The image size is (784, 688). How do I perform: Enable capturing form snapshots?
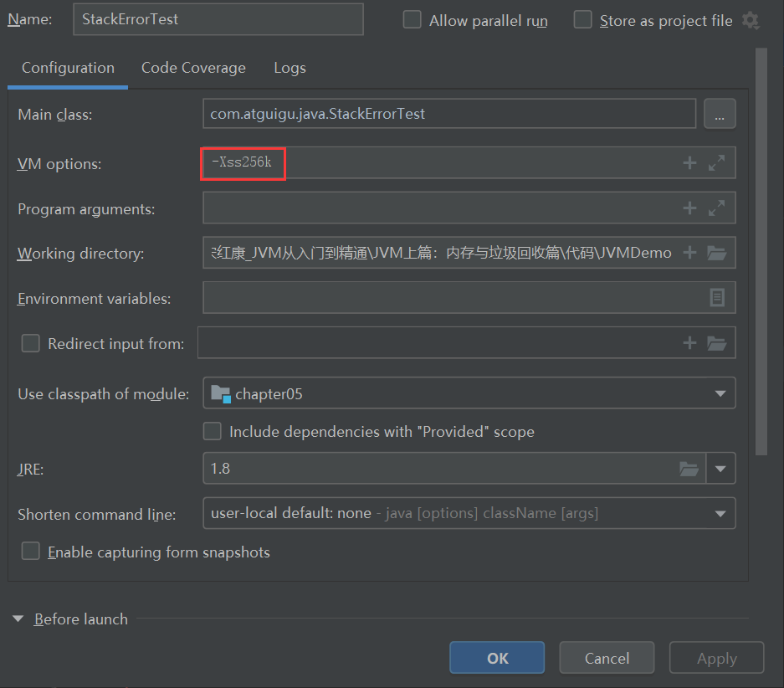click(x=31, y=551)
